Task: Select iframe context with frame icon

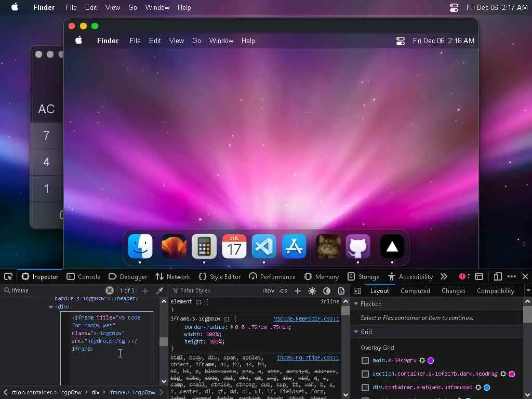Action: pos(479,276)
